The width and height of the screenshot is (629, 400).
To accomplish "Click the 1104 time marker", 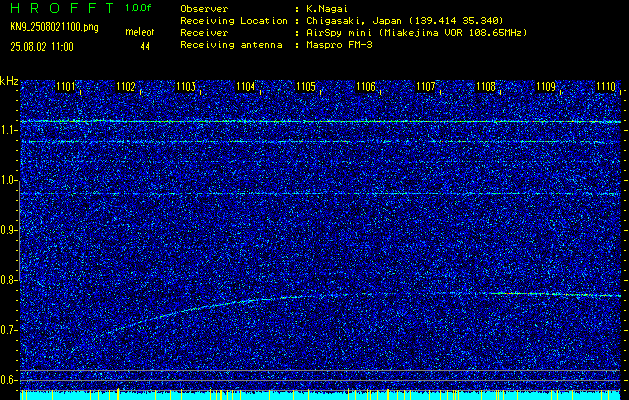I will (x=246, y=87).
